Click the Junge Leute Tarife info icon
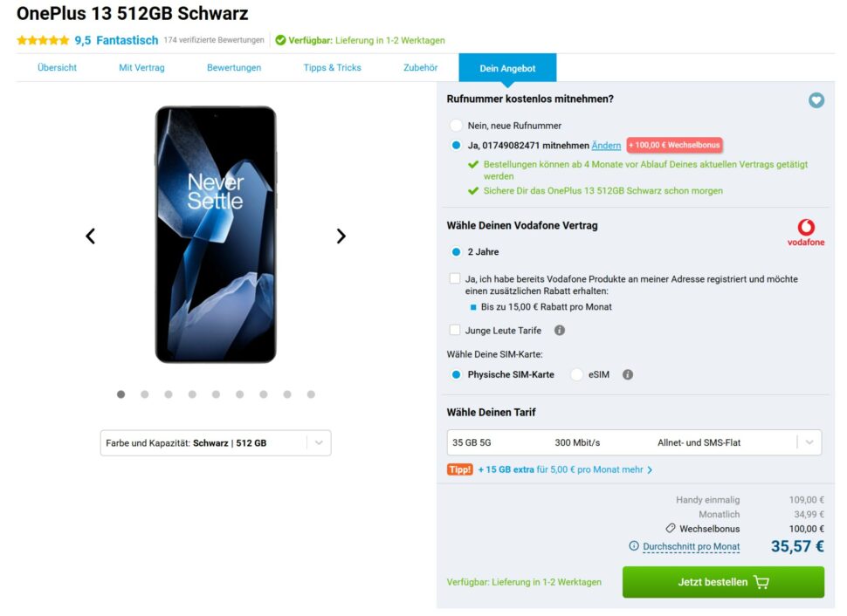The width and height of the screenshot is (847, 616). [560, 331]
